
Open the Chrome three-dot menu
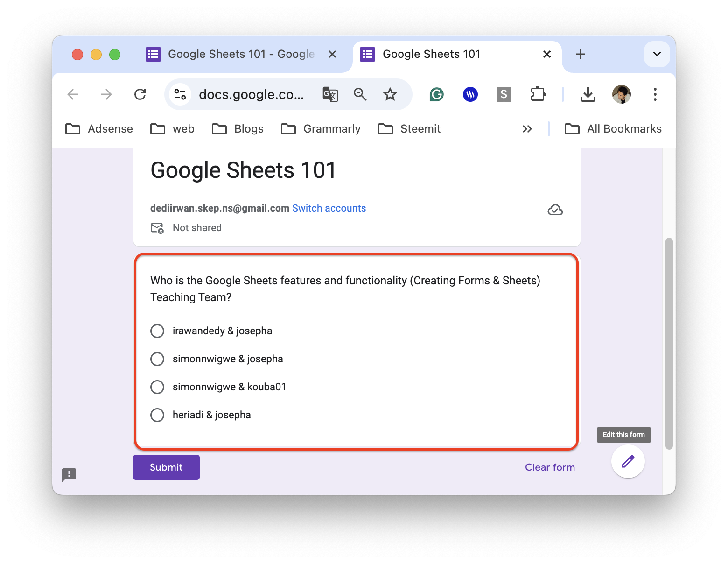[655, 94]
